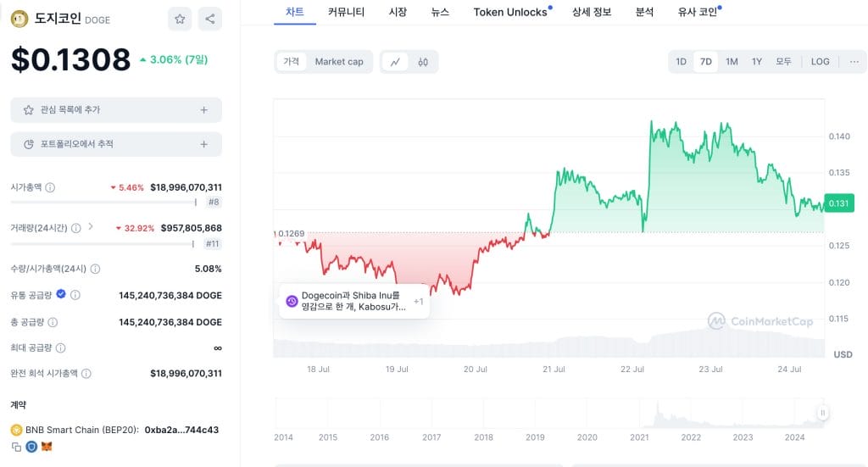Select the 가격 chart mode
Image resolution: width=868 pixels, height=467 pixels.
pos(292,61)
